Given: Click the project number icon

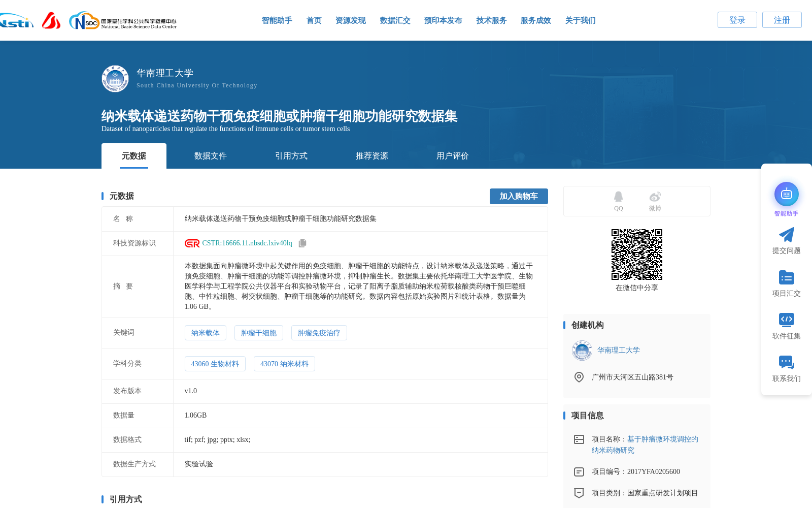Looking at the screenshot, I should (x=579, y=472).
